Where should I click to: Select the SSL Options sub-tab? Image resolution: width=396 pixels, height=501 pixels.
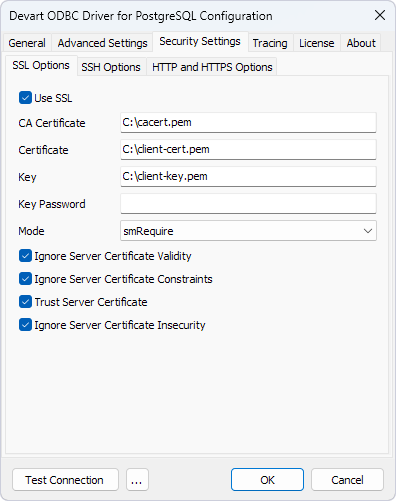tap(41, 65)
